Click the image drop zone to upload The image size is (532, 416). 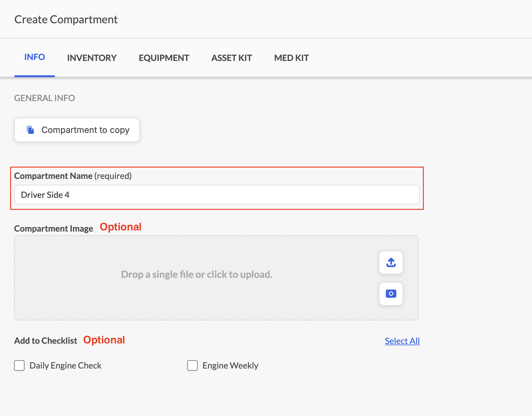[216, 278]
